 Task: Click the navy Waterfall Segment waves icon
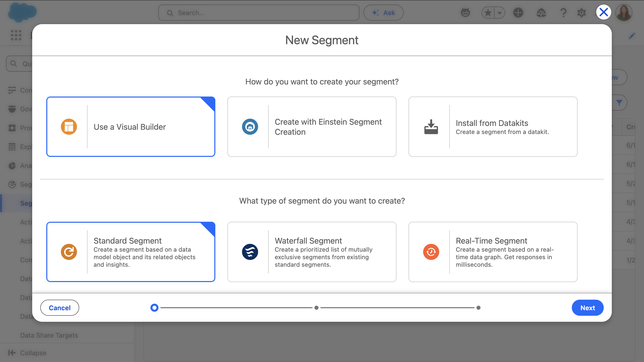click(x=250, y=252)
